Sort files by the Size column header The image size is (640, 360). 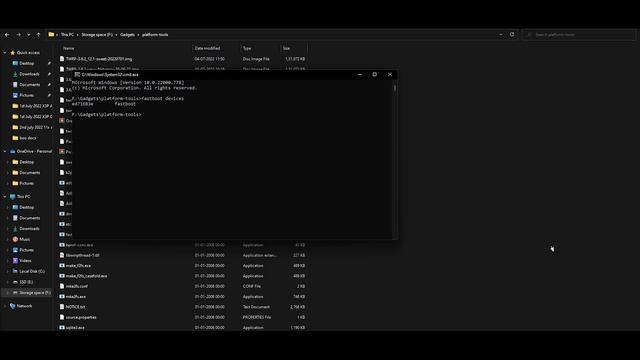[x=287, y=48]
